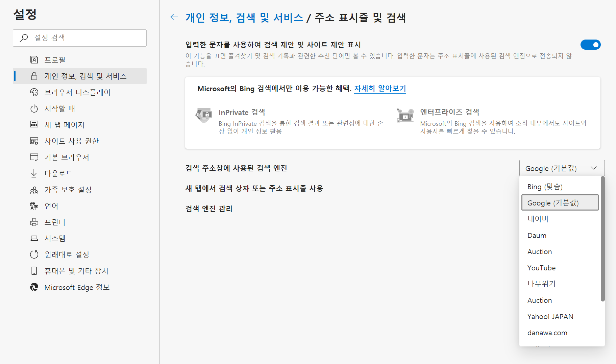Collapse the Google (기본값) search engine dropdown
Screen dimensions: 616x364
(562, 168)
